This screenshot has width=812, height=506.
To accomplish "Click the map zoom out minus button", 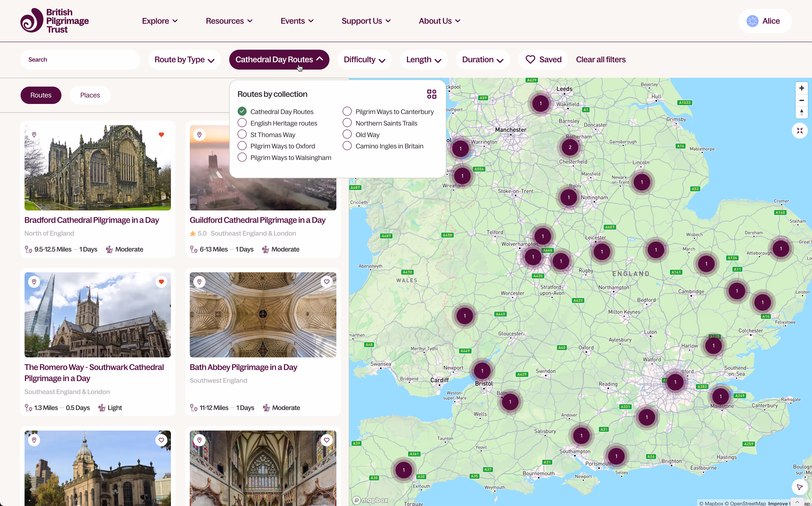I will pos(801,100).
